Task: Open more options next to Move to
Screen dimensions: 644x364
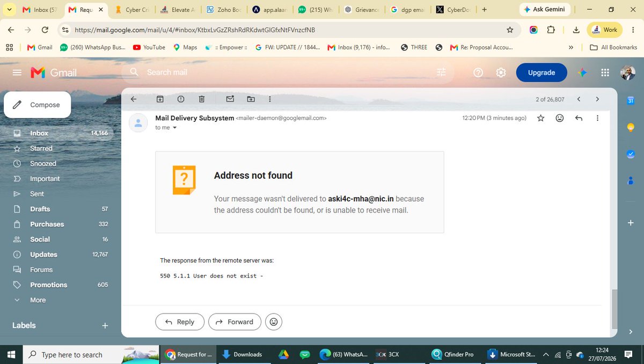Action: tap(269, 99)
